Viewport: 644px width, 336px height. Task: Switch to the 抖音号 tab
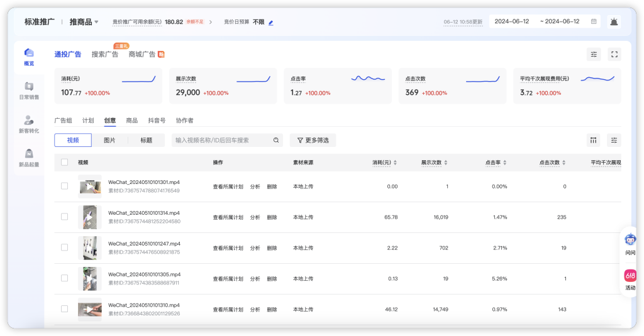point(157,121)
